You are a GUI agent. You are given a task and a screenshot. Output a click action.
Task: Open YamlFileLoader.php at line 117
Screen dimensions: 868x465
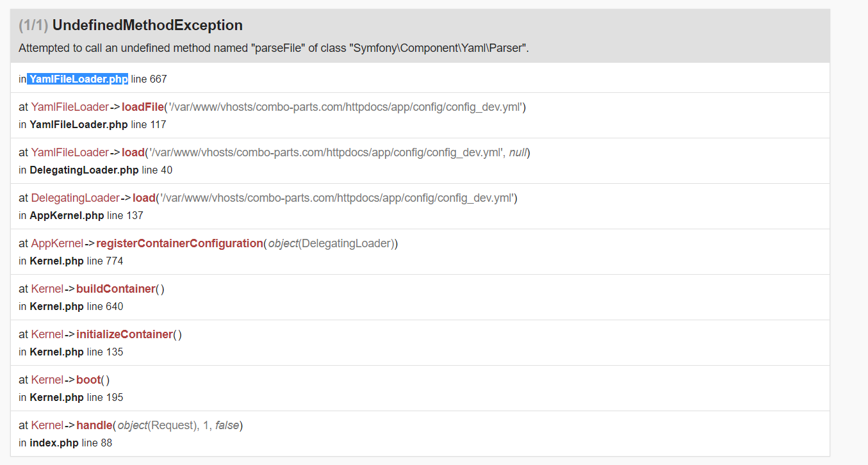point(79,124)
